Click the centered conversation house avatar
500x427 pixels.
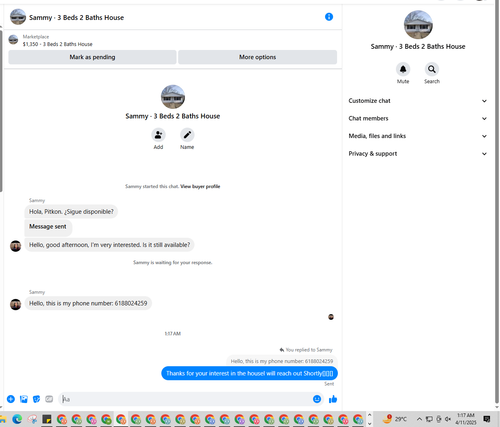[173, 97]
